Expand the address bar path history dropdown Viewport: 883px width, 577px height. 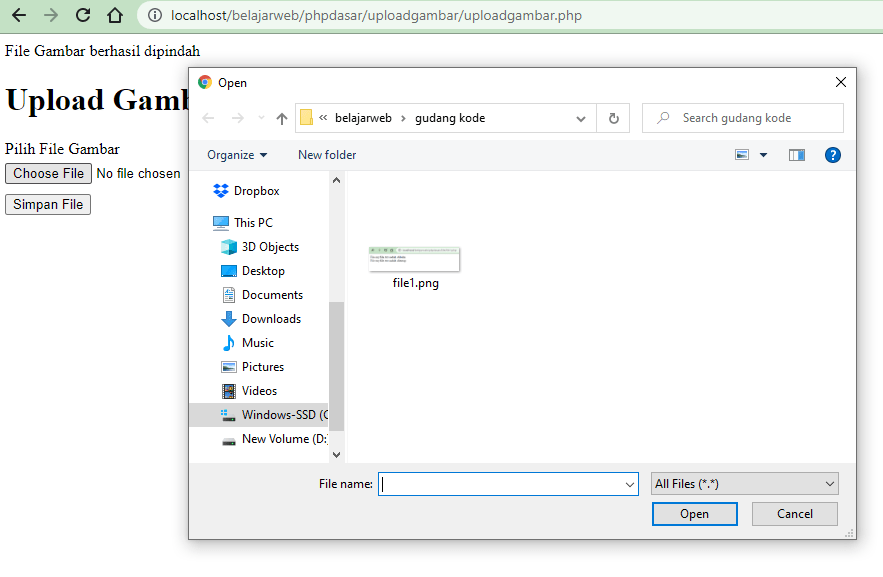pyautogui.click(x=581, y=118)
